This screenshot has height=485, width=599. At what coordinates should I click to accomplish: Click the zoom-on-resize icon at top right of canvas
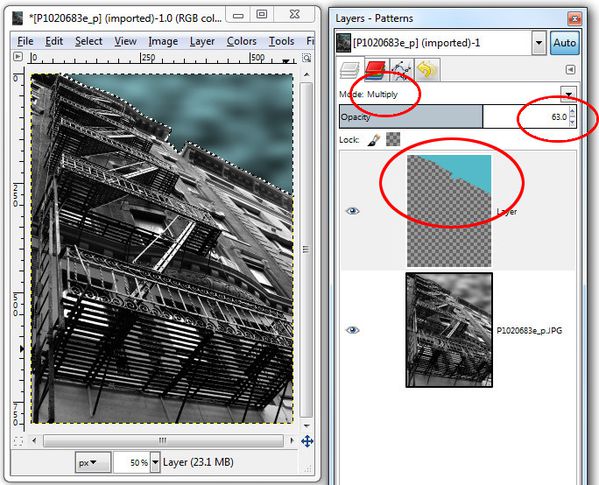[x=306, y=58]
